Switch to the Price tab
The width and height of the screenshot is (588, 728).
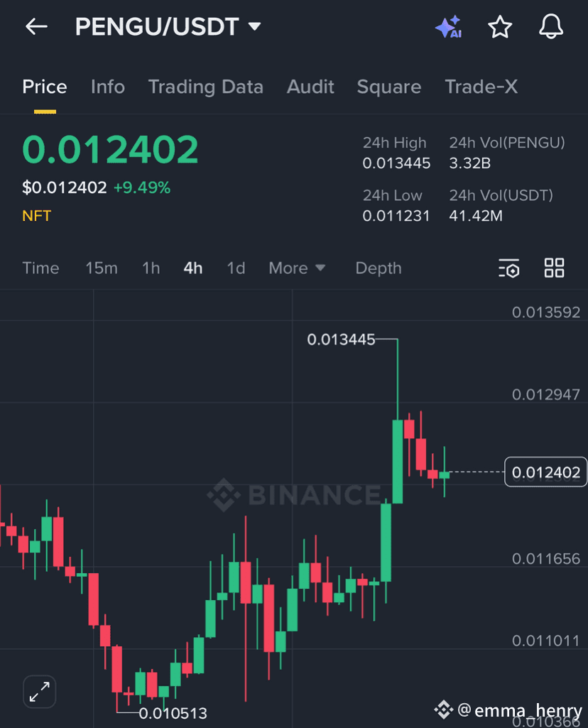tap(45, 87)
